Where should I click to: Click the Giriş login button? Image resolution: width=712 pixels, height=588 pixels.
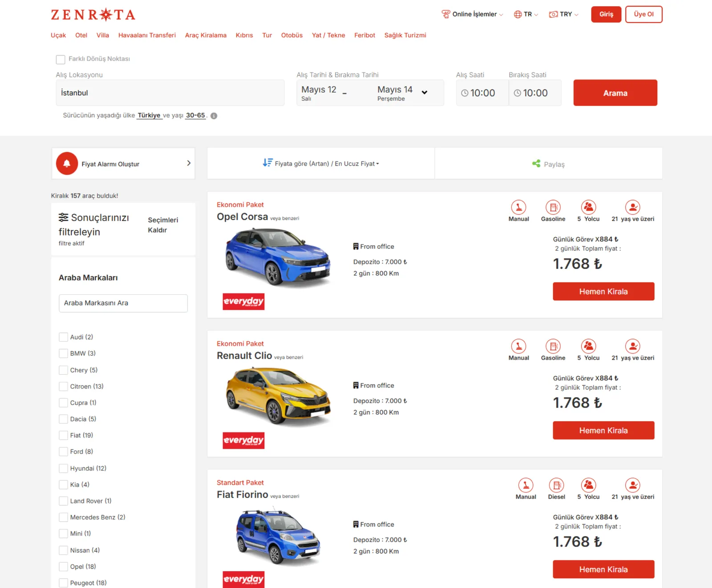click(x=606, y=14)
